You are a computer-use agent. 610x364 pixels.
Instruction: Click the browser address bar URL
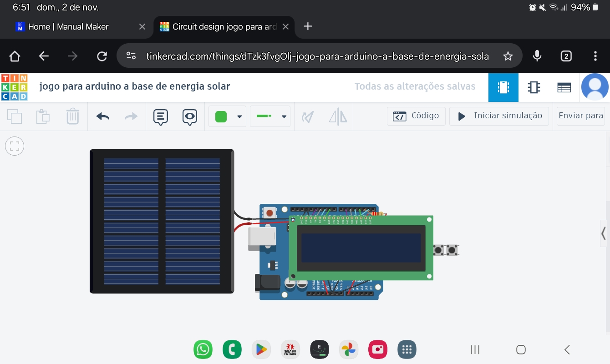click(317, 56)
